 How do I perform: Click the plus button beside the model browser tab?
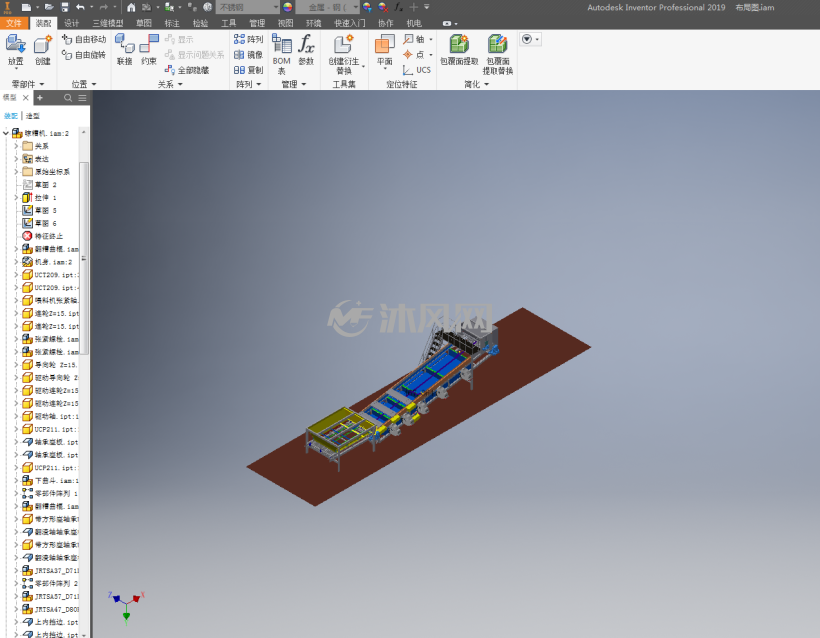click(40, 98)
